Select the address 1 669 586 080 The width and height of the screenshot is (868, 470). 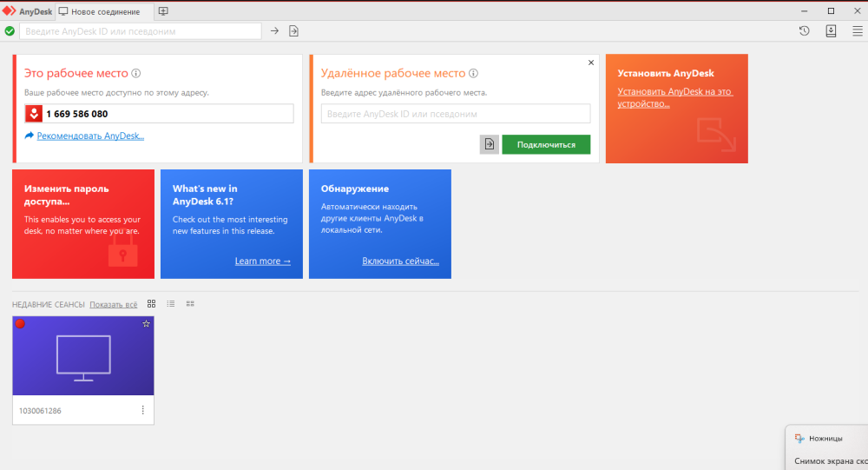click(x=77, y=114)
